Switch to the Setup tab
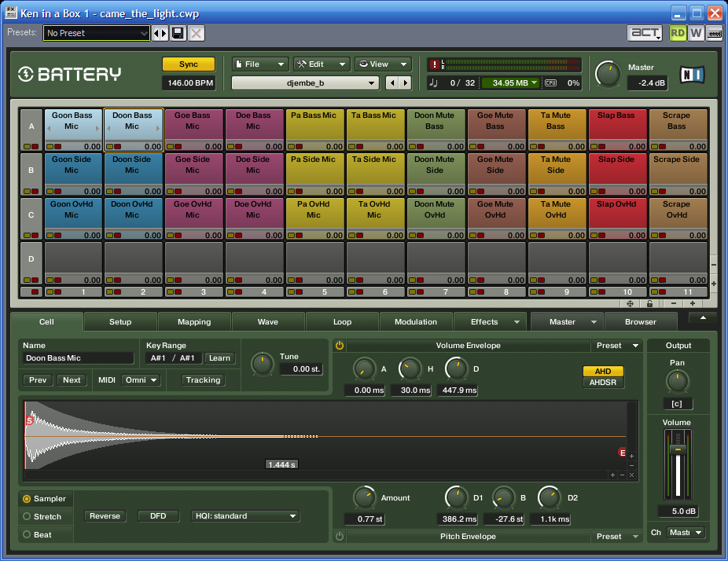The image size is (728, 561). click(x=120, y=321)
